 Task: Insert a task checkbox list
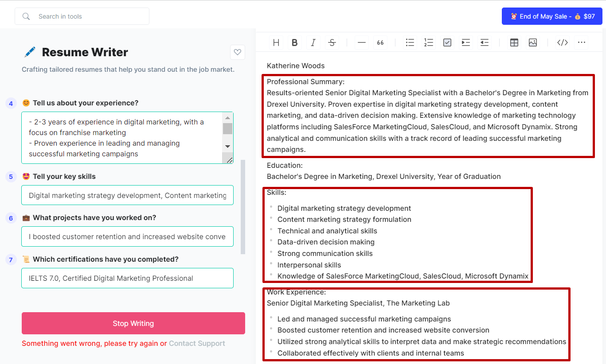click(447, 43)
